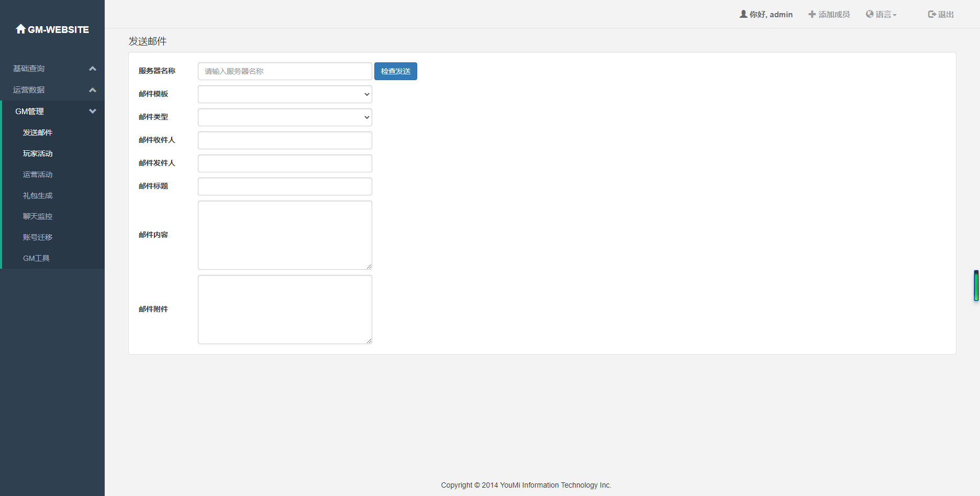Open the 聊天监控 sidebar item
980x496 pixels.
click(38, 216)
